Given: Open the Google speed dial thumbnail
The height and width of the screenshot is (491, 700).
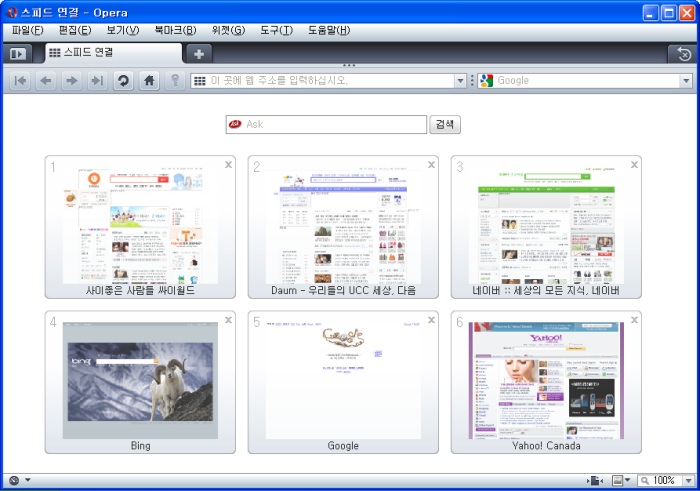Looking at the screenshot, I should coord(343,382).
